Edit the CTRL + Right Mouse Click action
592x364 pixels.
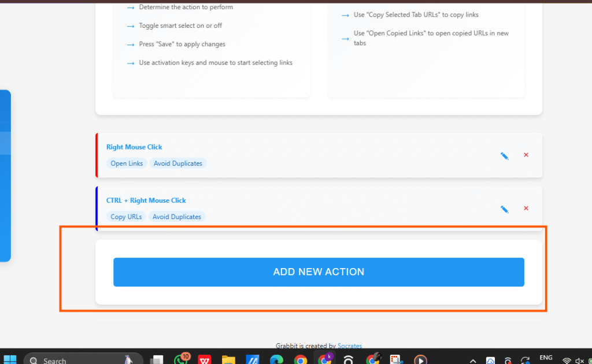click(504, 209)
